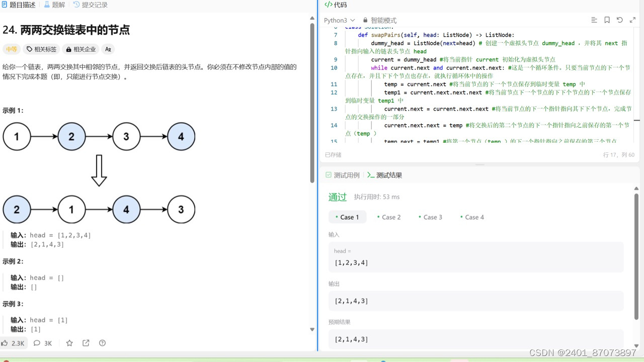Click the share external link icon
The image size is (644, 362).
point(86,343)
